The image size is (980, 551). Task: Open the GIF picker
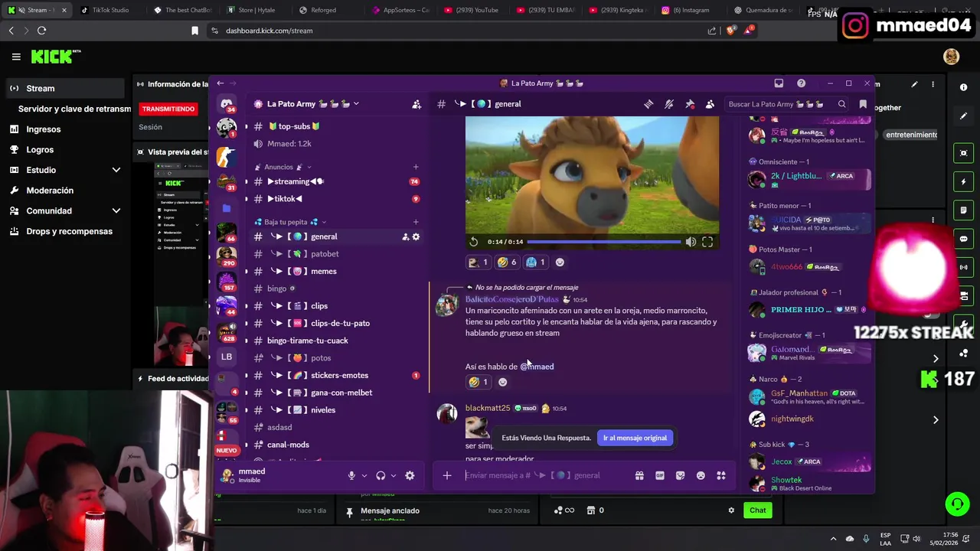pos(660,475)
